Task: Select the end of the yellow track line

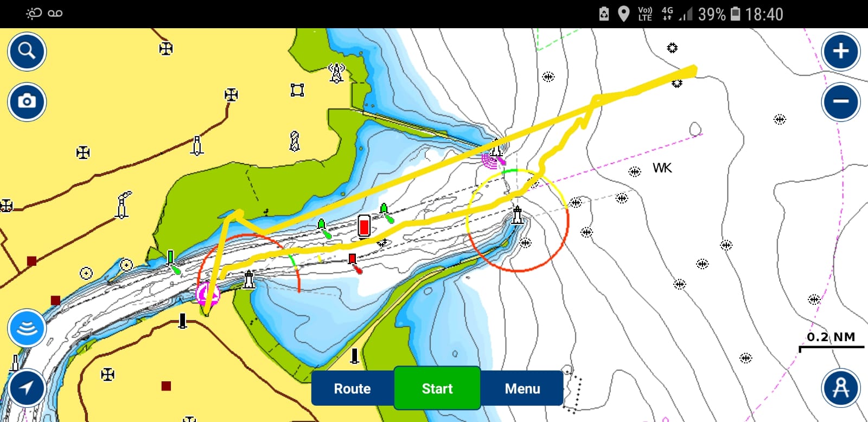Action: 693,69
